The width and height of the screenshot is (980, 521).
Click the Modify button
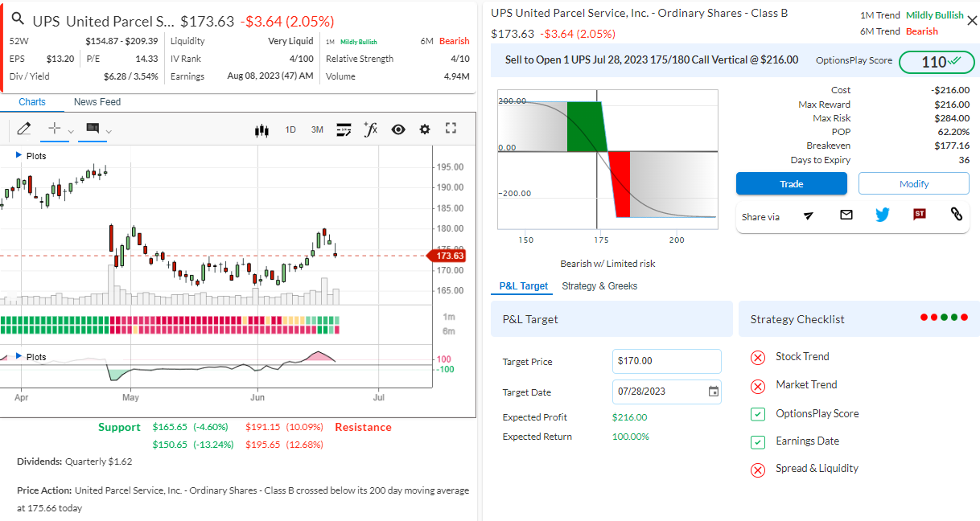pos(914,183)
